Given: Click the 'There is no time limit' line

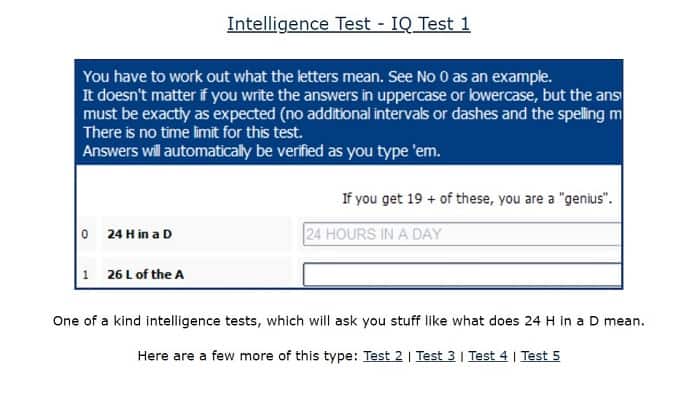Looking at the screenshot, I should pyautogui.click(x=193, y=133).
